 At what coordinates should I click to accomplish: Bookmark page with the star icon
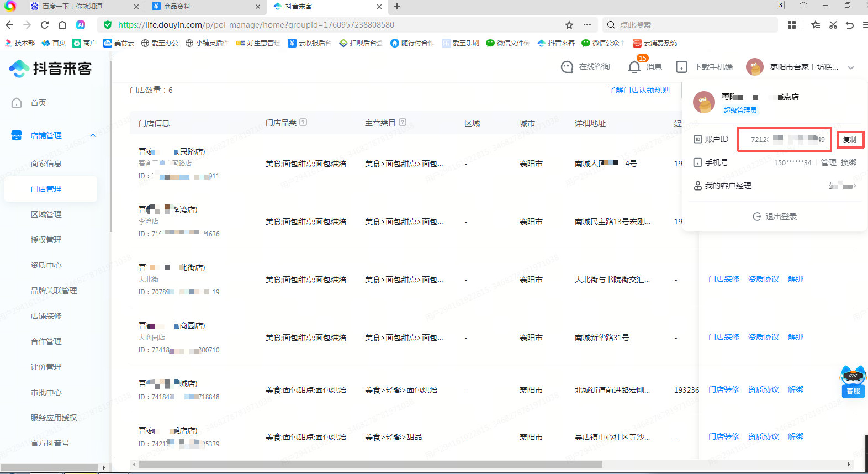click(x=569, y=25)
